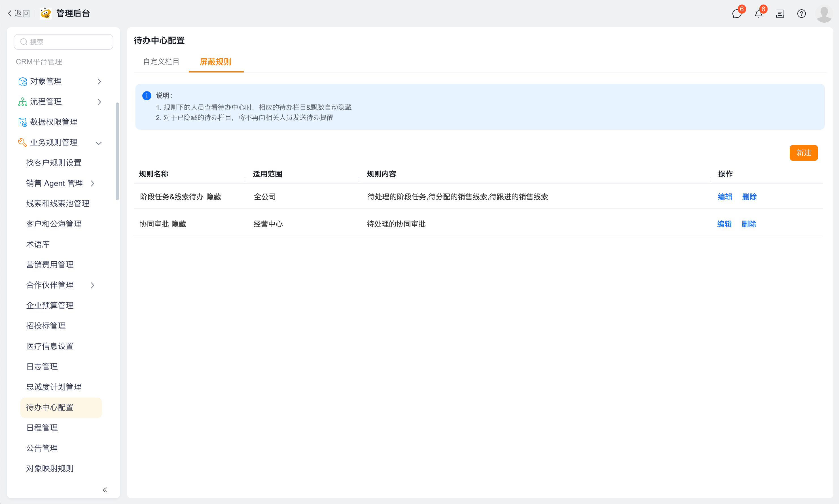Collapse the sidebar with double-chevron icon
This screenshot has width=839, height=504.
click(x=105, y=489)
